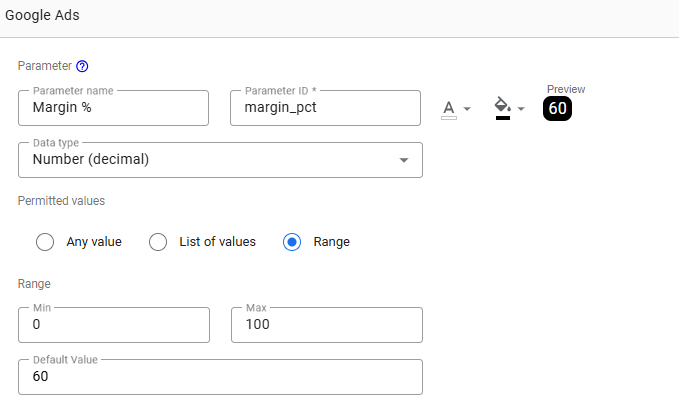The width and height of the screenshot is (679, 411).
Task: Click the 'Number (decimal)' data type value
Action: click(x=97, y=159)
